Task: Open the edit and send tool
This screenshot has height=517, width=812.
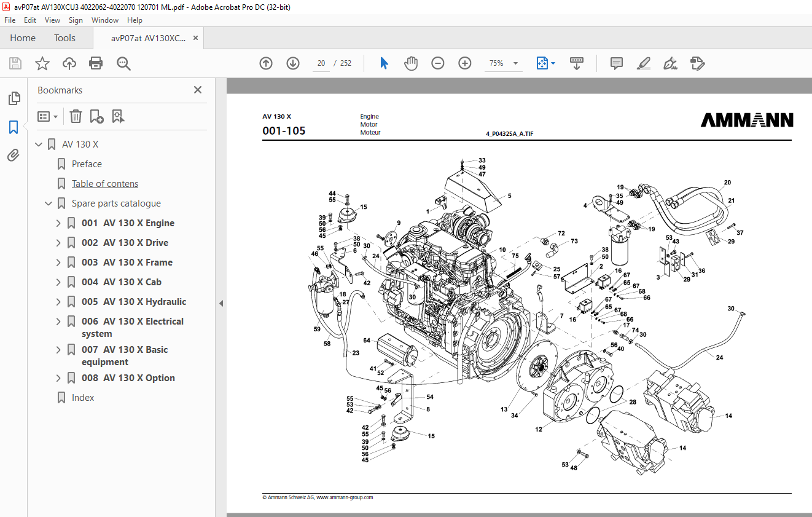Action: (x=697, y=63)
